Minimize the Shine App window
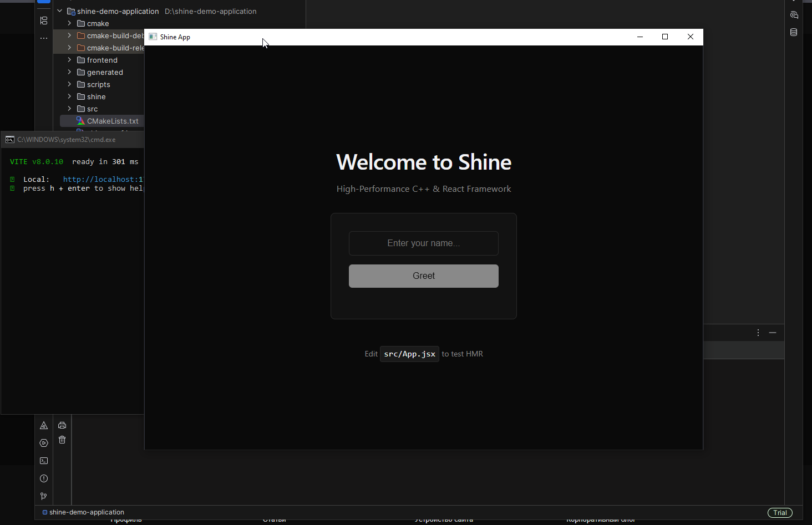Viewport: 812px width, 525px height. 640,37
